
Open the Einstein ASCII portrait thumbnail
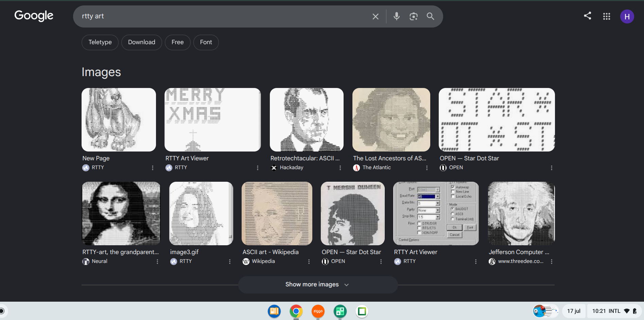pyautogui.click(x=521, y=213)
